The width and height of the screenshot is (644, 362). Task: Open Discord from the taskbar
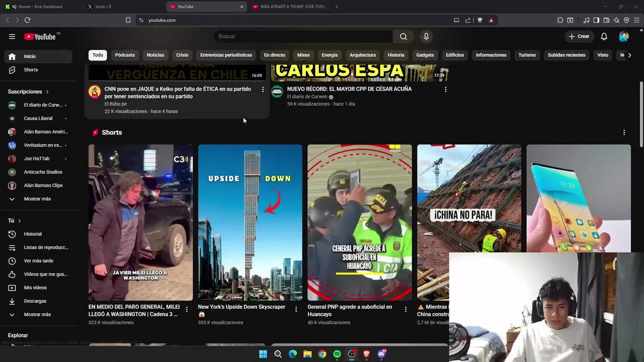[x=381, y=354]
